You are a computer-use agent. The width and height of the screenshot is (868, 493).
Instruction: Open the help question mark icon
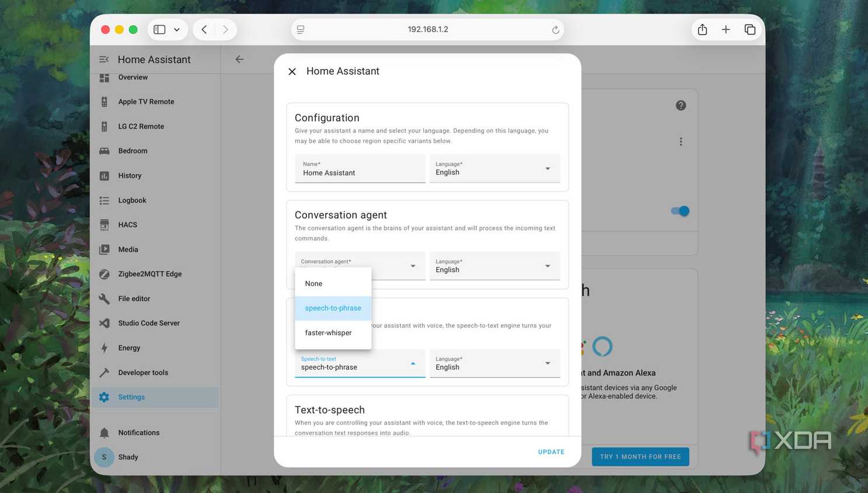click(x=681, y=106)
